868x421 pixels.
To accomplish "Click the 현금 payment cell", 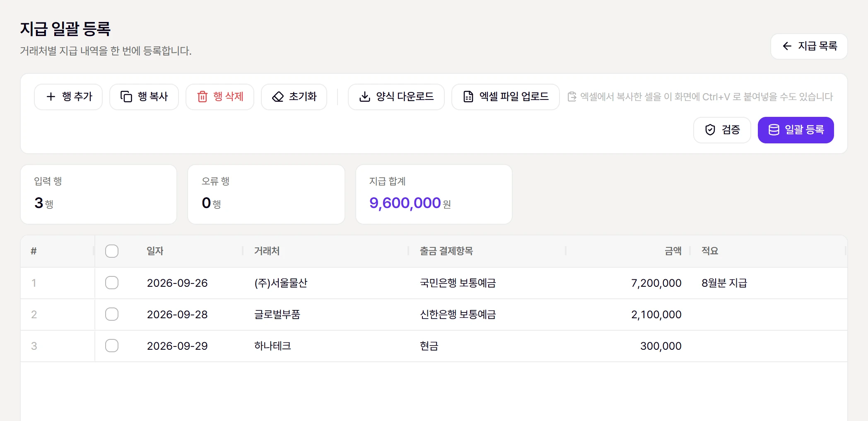I will pos(429,346).
